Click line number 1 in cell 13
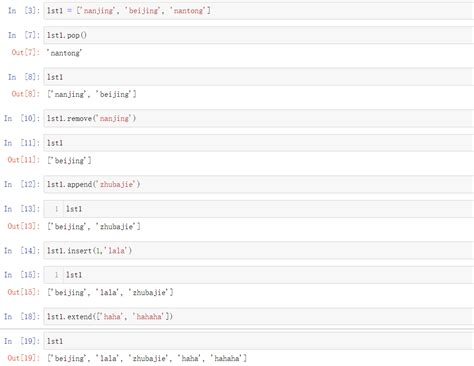This screenshot has width=474, height=366. point(56,209)
